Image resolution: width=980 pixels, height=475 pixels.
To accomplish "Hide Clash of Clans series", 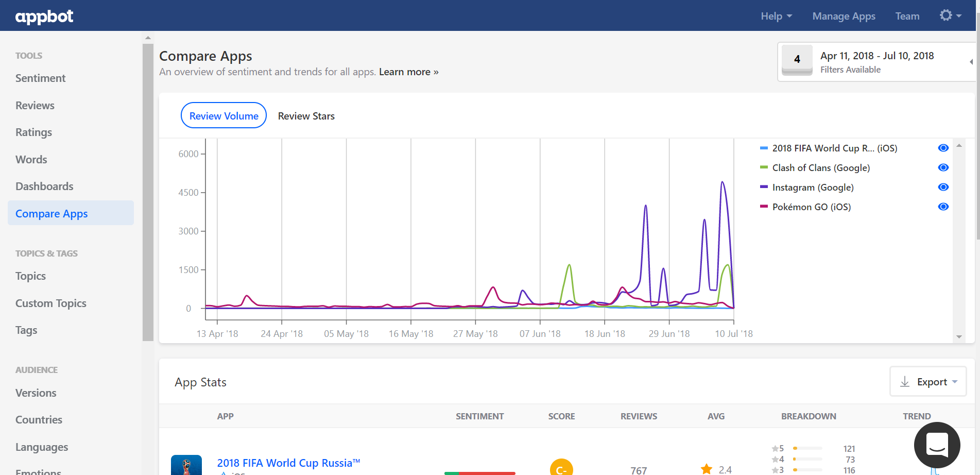I will pyautogui.click(x=943, y=167).
